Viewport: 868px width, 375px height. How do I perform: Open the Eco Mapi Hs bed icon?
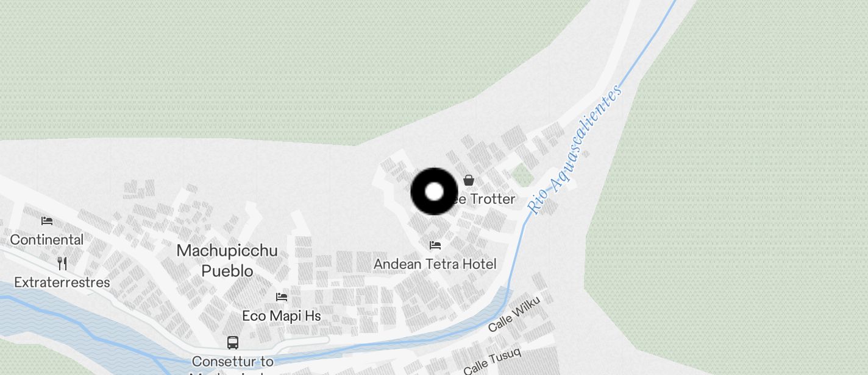tap(282, 297)
